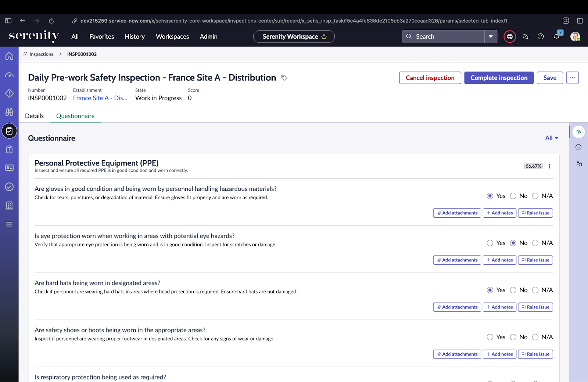Image resolution: width=588 pixels, height=382 pixels.
Task: Add attachments to gloves question
Action: (457, 213)
